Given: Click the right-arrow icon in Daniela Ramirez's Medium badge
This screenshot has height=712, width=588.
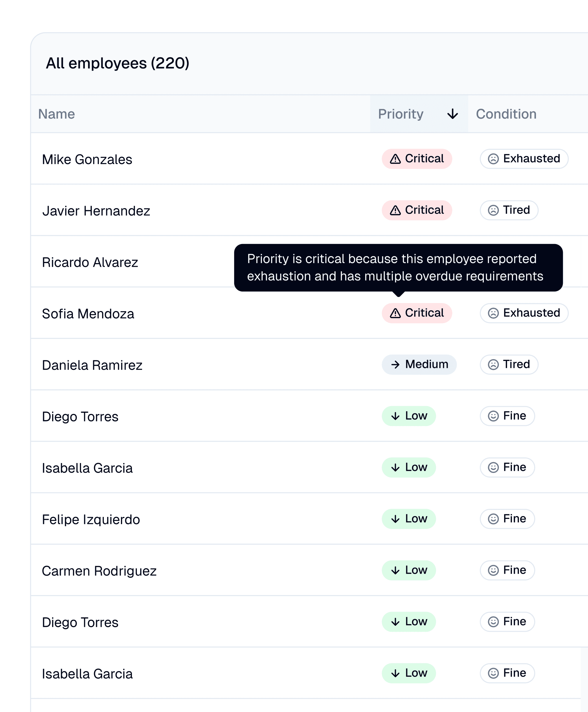Looking at the screenshot, I should 396,364.
